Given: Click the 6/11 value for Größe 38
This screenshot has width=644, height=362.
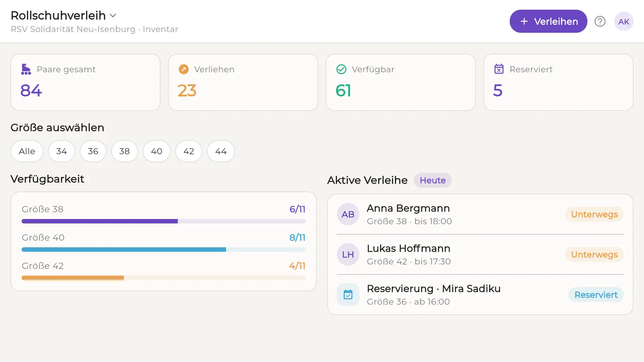Looking at the screenshot, I should [x=297, y=209].
